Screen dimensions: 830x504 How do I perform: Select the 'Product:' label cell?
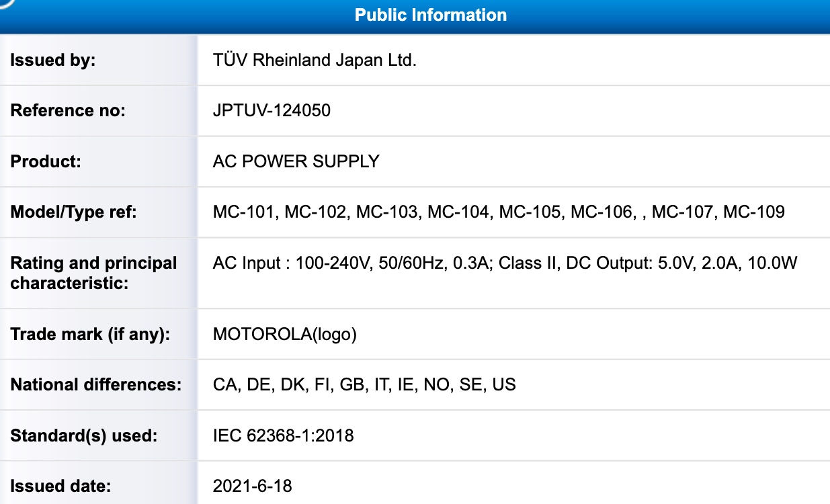(99, 161)
